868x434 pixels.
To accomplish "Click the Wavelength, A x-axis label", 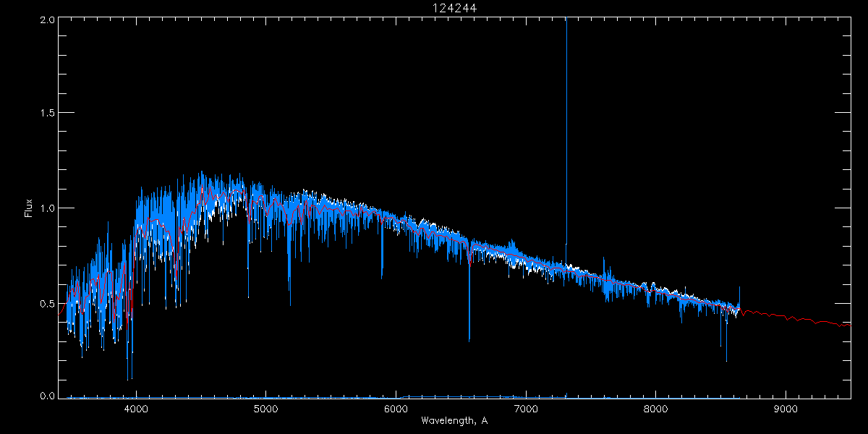I will [x=454, y=421].
